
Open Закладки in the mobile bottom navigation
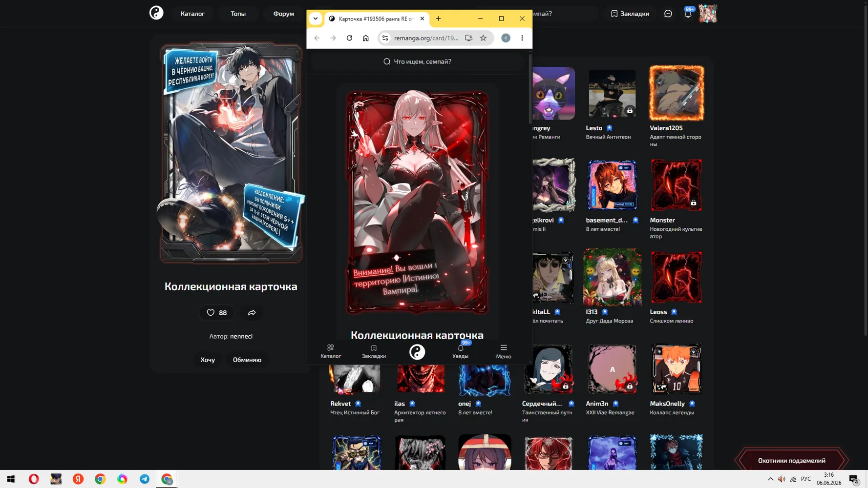(374, 351)
